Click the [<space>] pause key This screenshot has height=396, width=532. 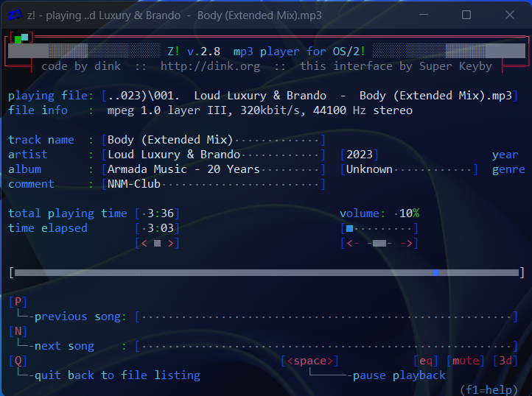(x=309, y=361)
